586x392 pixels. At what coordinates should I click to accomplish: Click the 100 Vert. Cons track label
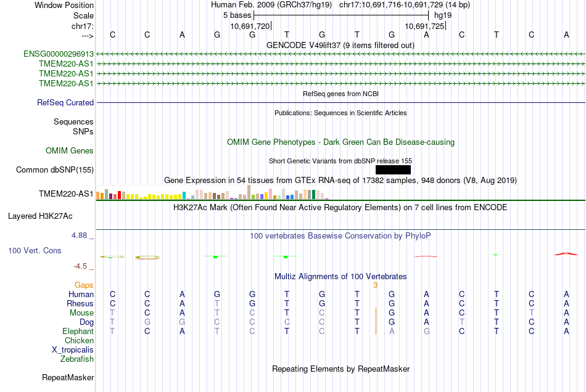(35, 250)
